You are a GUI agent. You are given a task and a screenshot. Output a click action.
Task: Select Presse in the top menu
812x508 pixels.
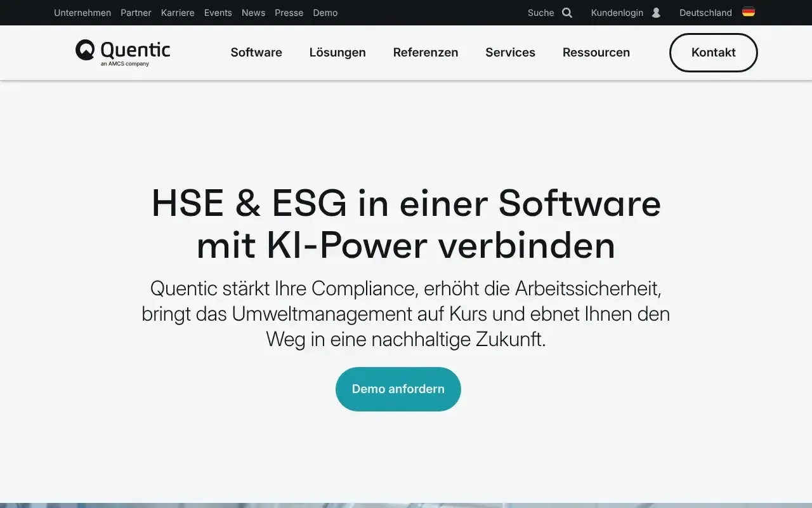click(289, 13)
